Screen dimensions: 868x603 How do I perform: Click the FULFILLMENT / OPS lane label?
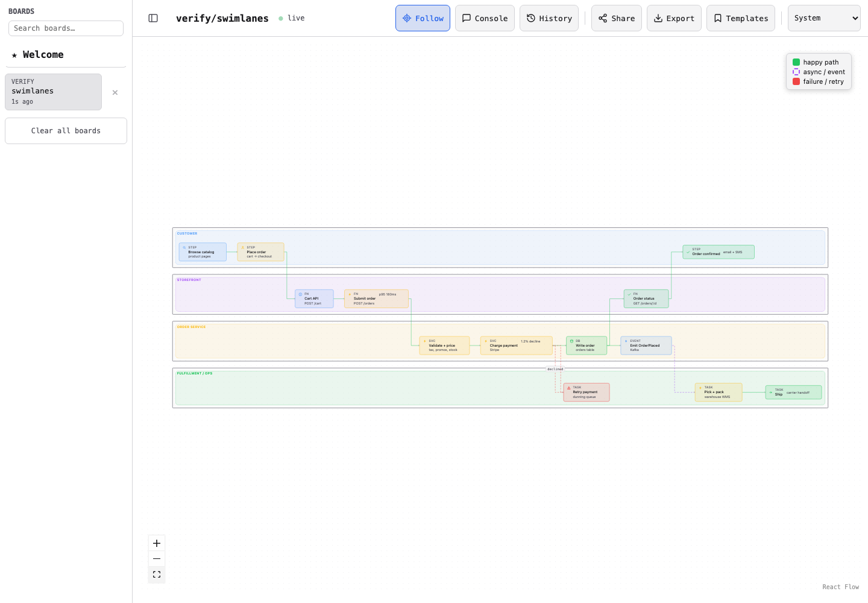(195, 373)
